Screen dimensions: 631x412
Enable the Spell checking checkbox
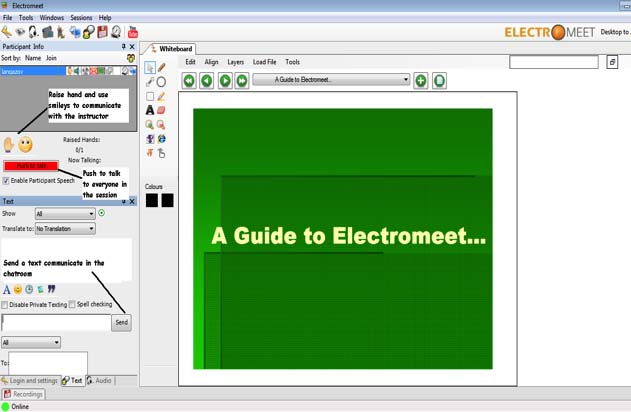(x=72, y=305)
